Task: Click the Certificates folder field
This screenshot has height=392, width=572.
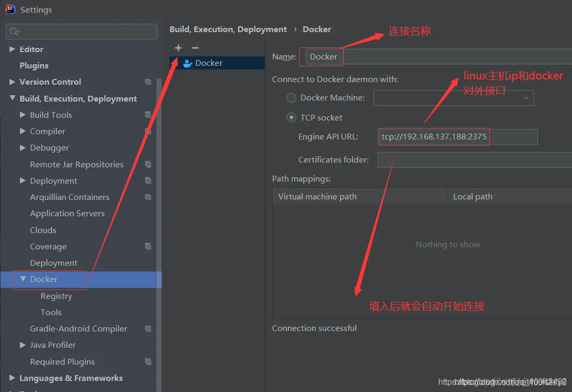Action: point(475,160)
